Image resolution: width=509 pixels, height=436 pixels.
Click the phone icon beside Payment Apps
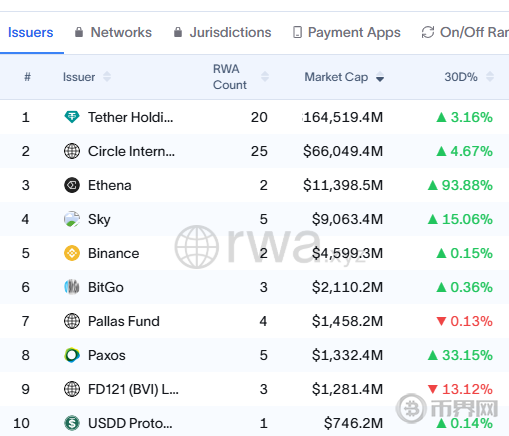coord(297,32)
